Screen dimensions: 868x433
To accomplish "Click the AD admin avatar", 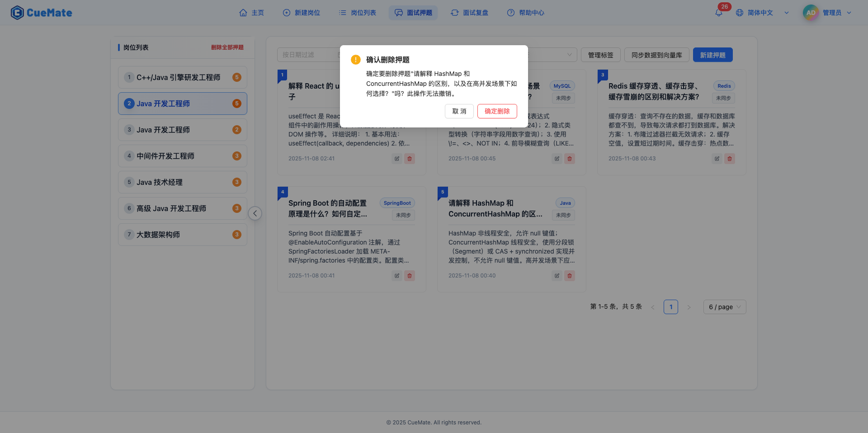I will click(x=811, y=13).
